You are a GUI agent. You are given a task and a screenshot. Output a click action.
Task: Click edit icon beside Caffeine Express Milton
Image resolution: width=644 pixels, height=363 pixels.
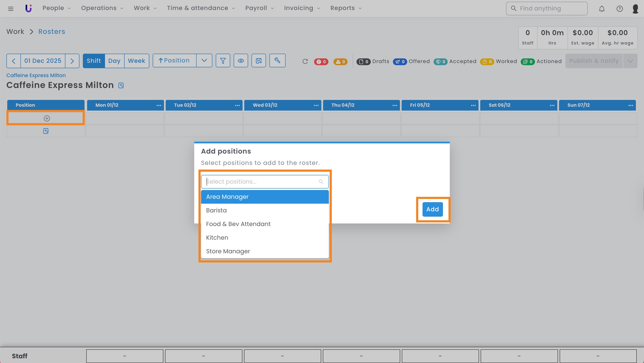point(121,85)
